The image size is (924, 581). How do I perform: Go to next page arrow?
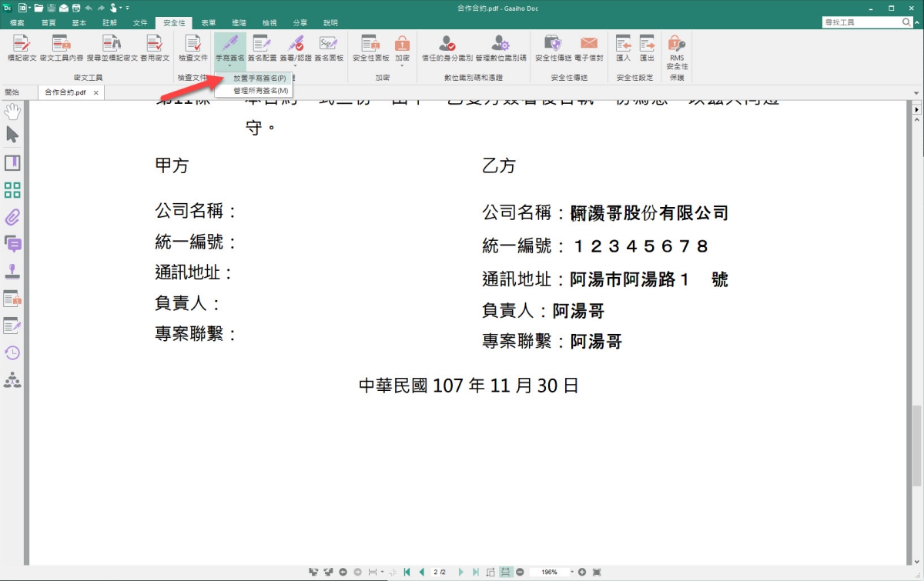coord(461,573)
